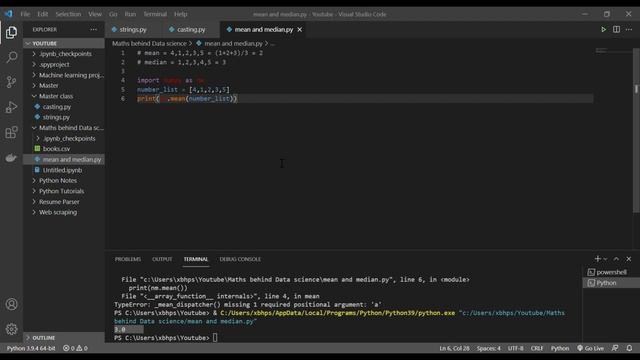640x360 pixels.
Task: Open editor More Actions ellipsis
Action: 629,29
